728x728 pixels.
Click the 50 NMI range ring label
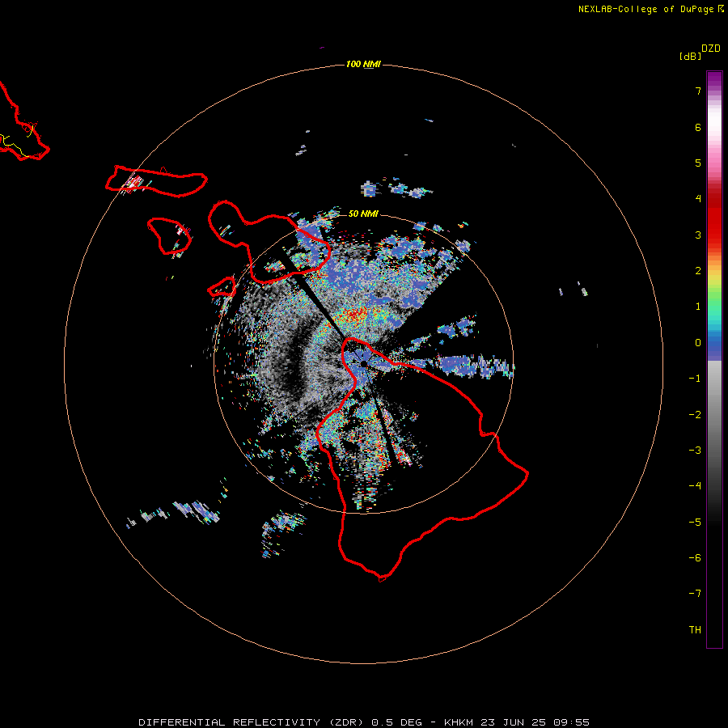(363, 214)
